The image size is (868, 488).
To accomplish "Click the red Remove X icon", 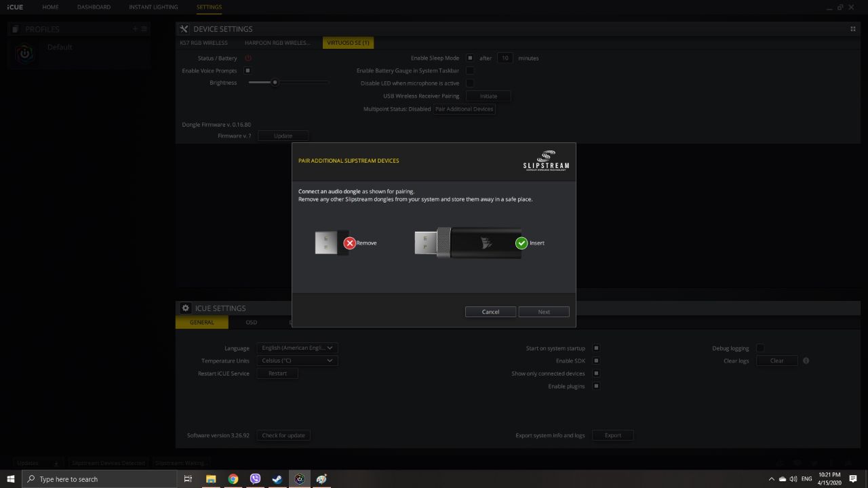I will [350, 243].
